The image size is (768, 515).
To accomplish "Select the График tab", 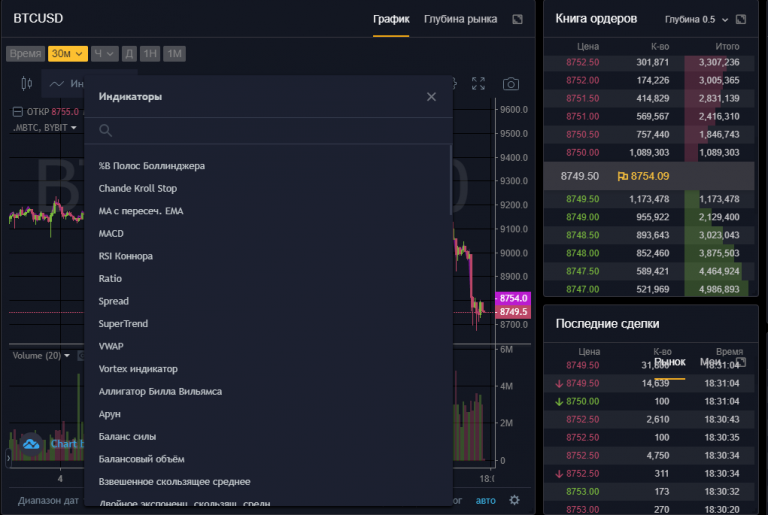I will click(x=391, y=19).
